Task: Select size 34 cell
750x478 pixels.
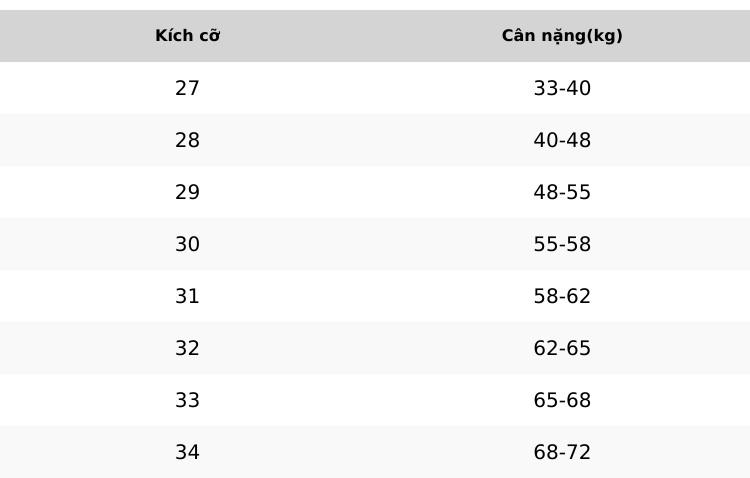Action: 188,452
